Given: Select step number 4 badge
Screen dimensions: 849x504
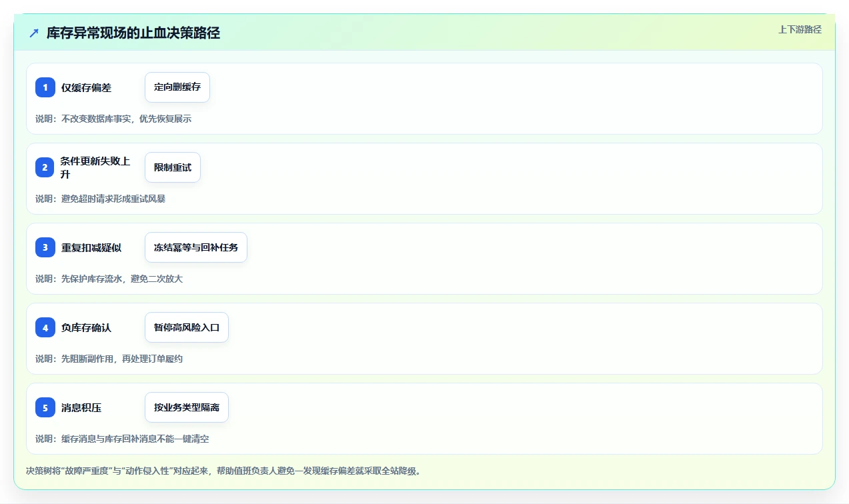Looking at the screenshot, I should pyautogui.click(x=45, y=327).
